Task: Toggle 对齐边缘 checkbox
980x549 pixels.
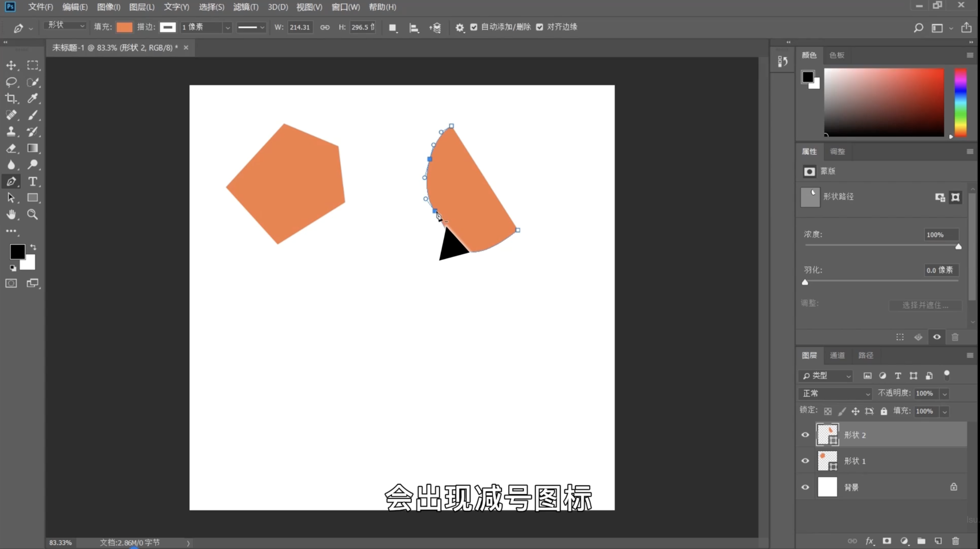Action: point(539,27)
